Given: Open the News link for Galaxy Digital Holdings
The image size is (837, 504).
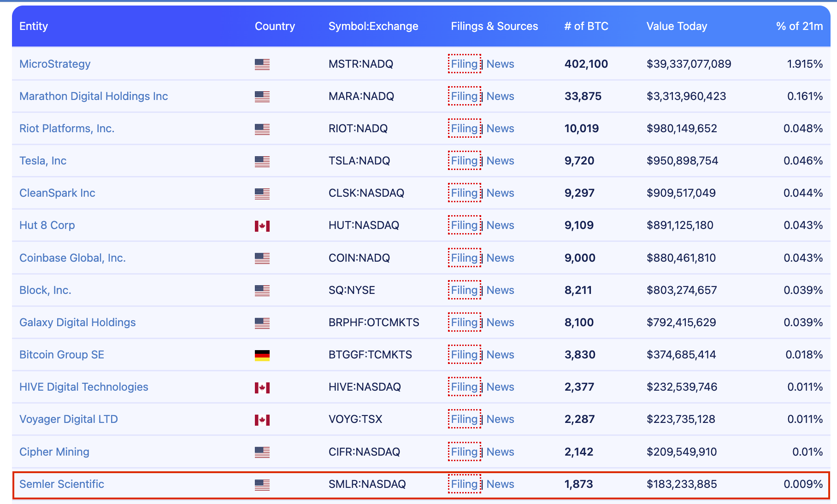Looking at the screenshot, I should (500, 322).
